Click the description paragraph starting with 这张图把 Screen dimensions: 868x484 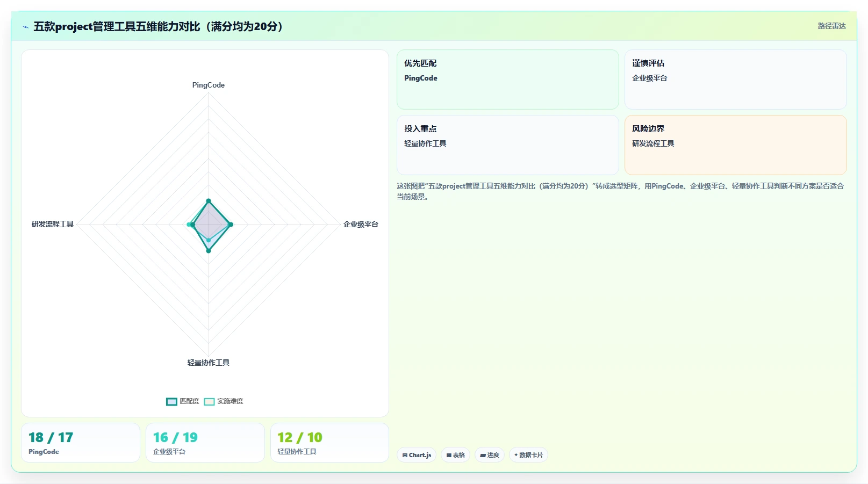click(621, 191)
